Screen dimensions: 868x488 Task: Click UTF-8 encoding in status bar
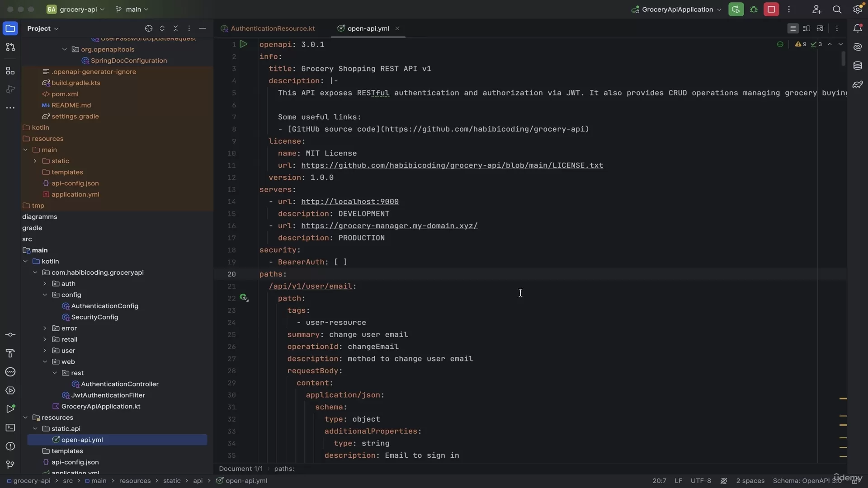701,481
